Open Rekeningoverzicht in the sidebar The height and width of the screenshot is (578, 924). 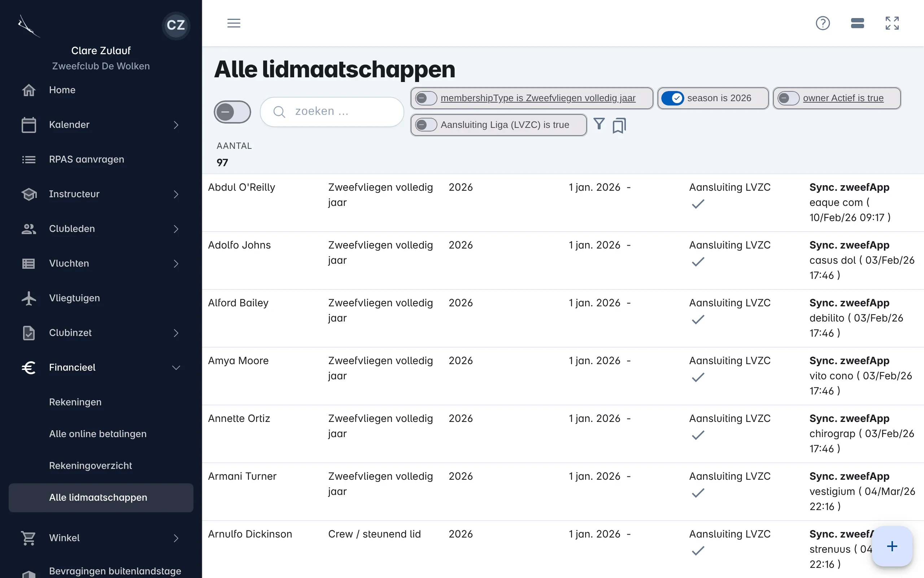[x=91, y=466]
